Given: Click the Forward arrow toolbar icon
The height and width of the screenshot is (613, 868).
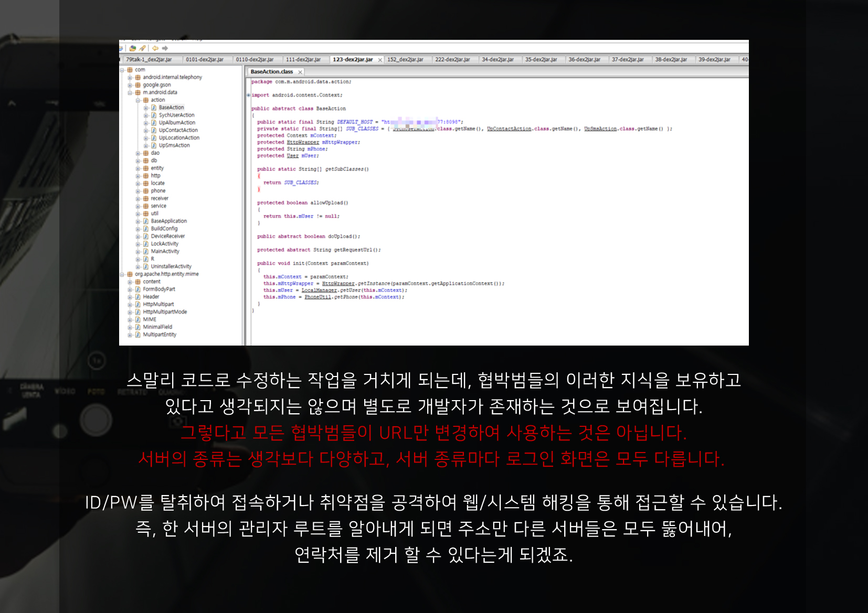Looking at the screenshot, I should tap(165, 48).
